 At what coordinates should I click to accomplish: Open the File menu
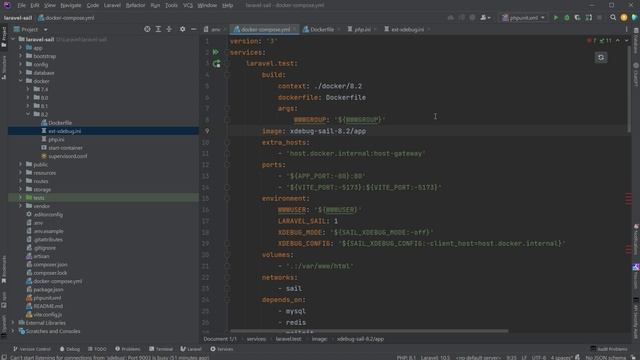tap(21, 5)
